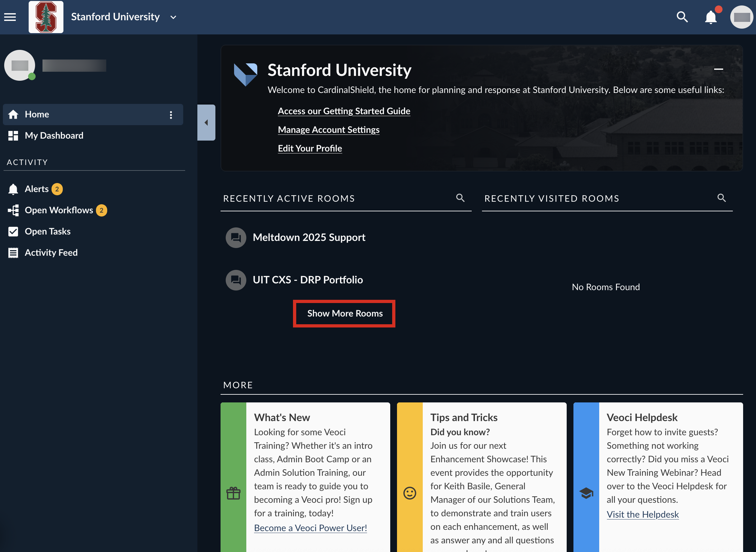Screen dimensions: 756x552
Task: Click your profile avatar in the top bar
Action: coord(742,17)
